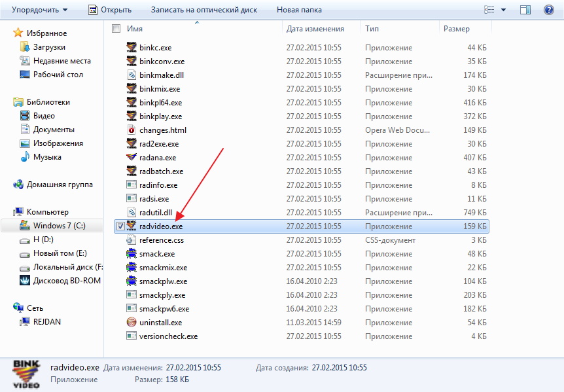Viewport: 564px width, 392px height.
Task: Click the binkc.exe file icon
Action: (132, 48)
